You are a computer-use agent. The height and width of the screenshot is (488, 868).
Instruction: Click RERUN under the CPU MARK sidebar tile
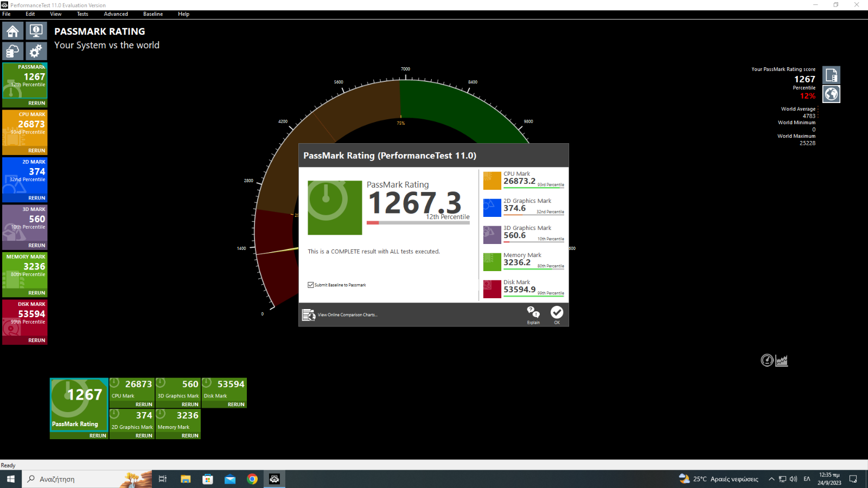(37, 151)
